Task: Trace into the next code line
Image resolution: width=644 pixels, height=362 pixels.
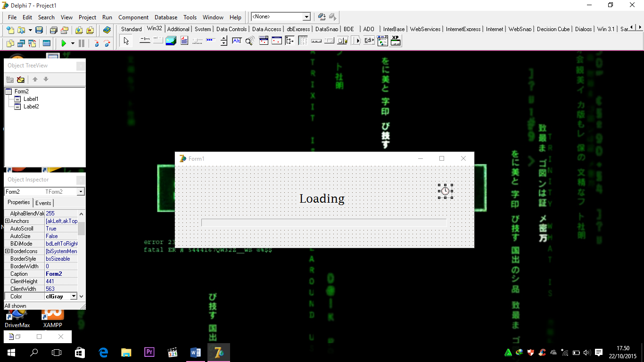Action: (x=98, y=43)
